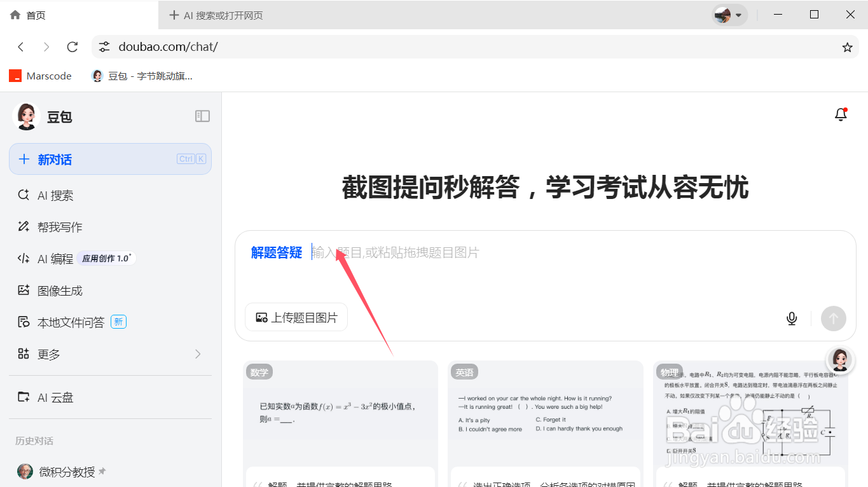This screenshot has height=487, width=868.
Task: Focus the 输入题目 question input field
Action: pos(547,252)
